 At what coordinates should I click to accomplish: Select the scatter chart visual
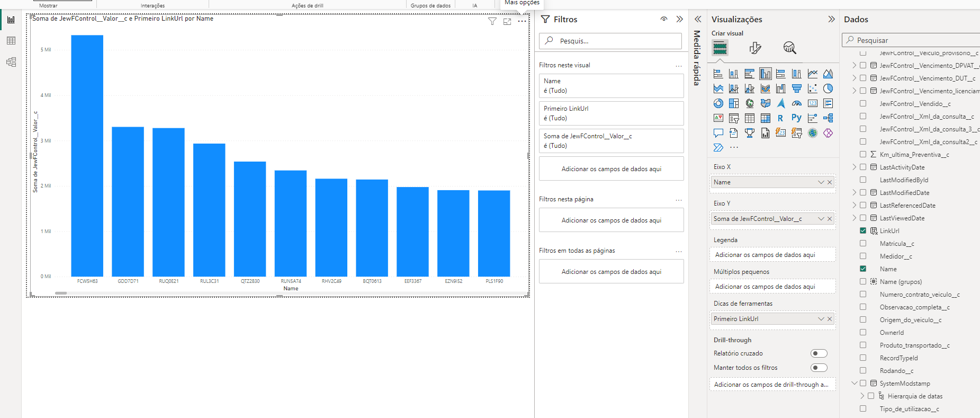813,88
